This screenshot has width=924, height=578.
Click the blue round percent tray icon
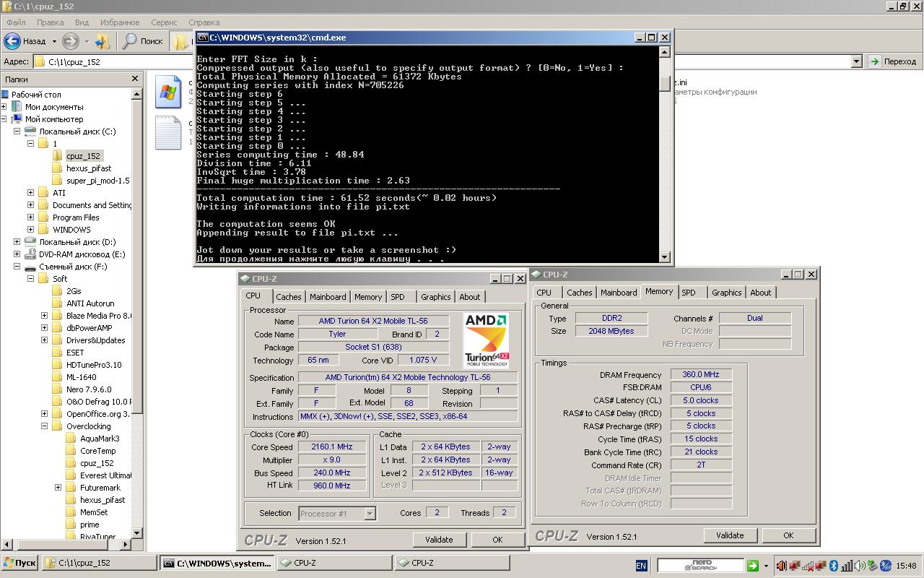point(885,566)
